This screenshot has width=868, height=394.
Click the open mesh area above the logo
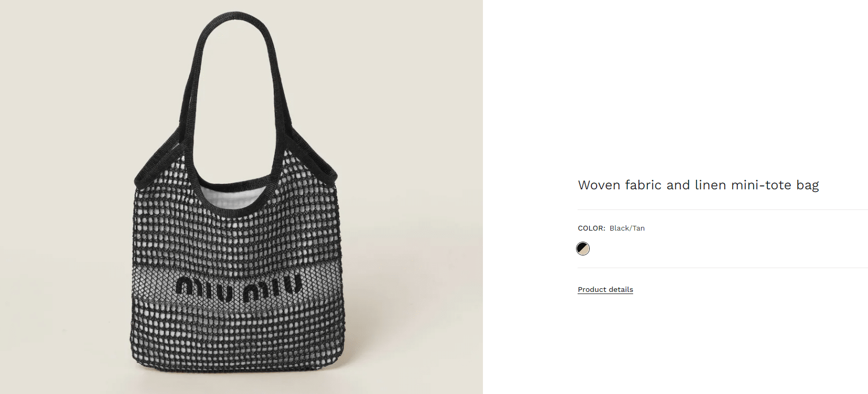coord(238,238)
